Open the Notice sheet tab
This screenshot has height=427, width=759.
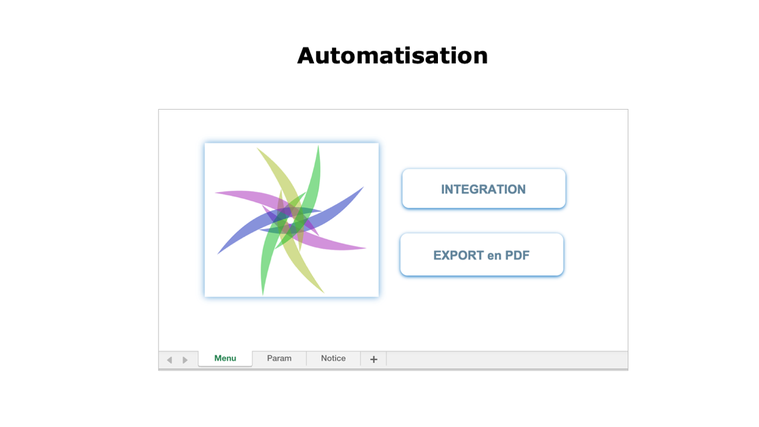(333, 358)
